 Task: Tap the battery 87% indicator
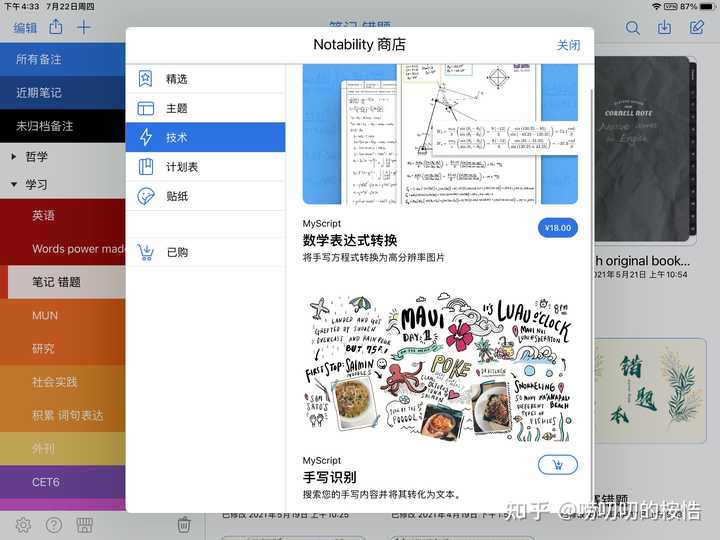[698, 6]
